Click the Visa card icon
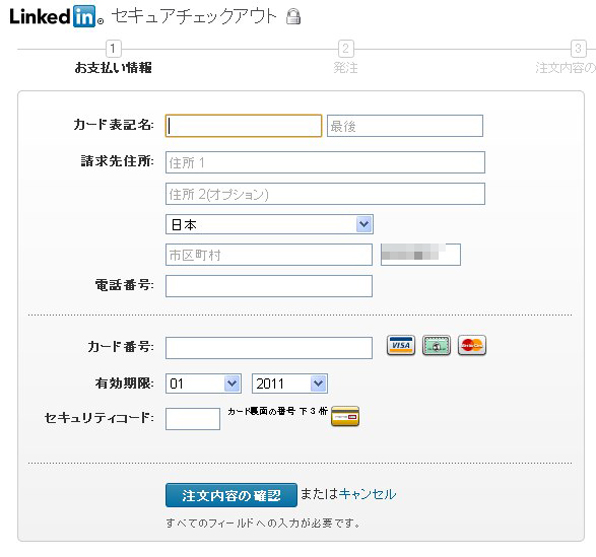This screenshot has height=557, width=596. pos(401,345)
